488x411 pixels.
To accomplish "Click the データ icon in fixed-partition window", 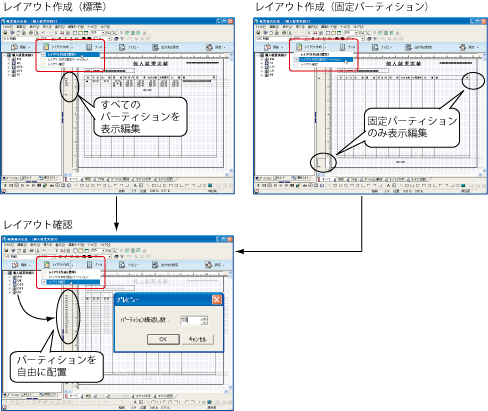I will tap(342, 47).
